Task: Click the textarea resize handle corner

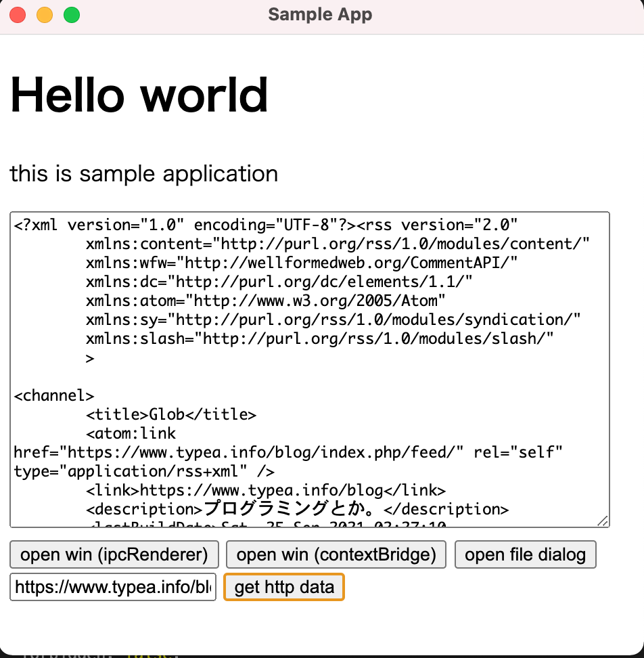Action: point(603,521)
